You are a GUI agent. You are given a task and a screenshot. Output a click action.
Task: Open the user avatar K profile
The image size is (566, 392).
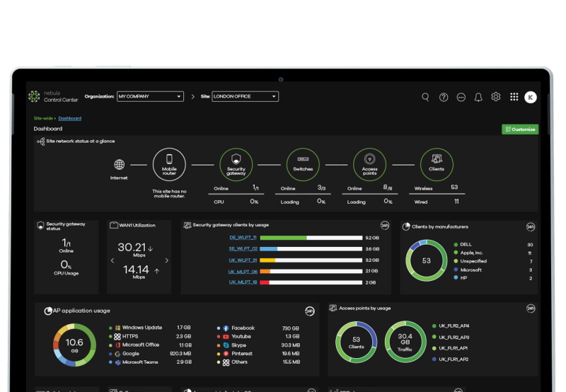point(531,97)
